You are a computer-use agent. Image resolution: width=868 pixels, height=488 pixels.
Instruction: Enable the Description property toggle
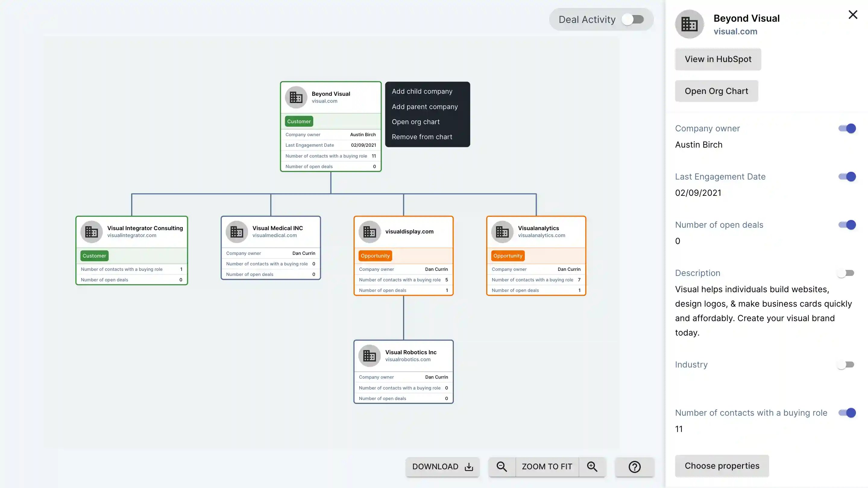point(846,273)
